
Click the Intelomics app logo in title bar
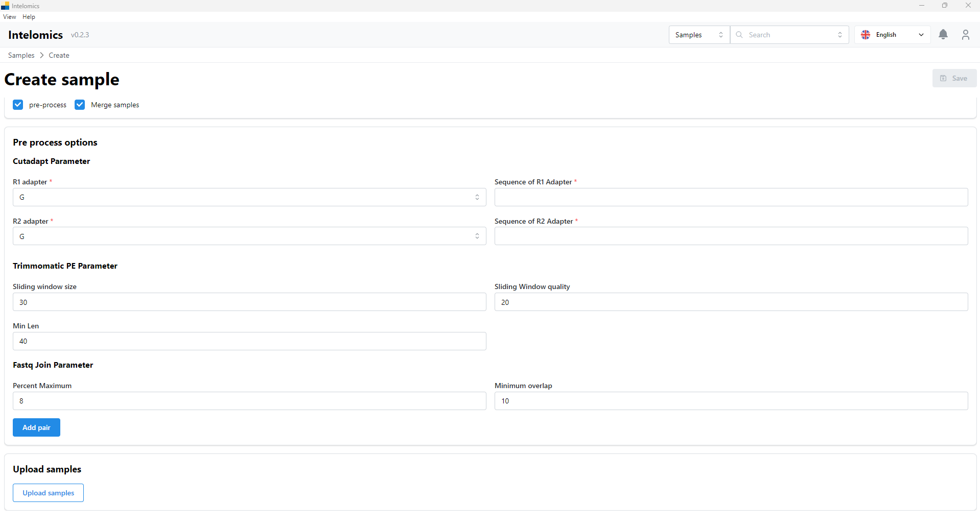[5, 6]
